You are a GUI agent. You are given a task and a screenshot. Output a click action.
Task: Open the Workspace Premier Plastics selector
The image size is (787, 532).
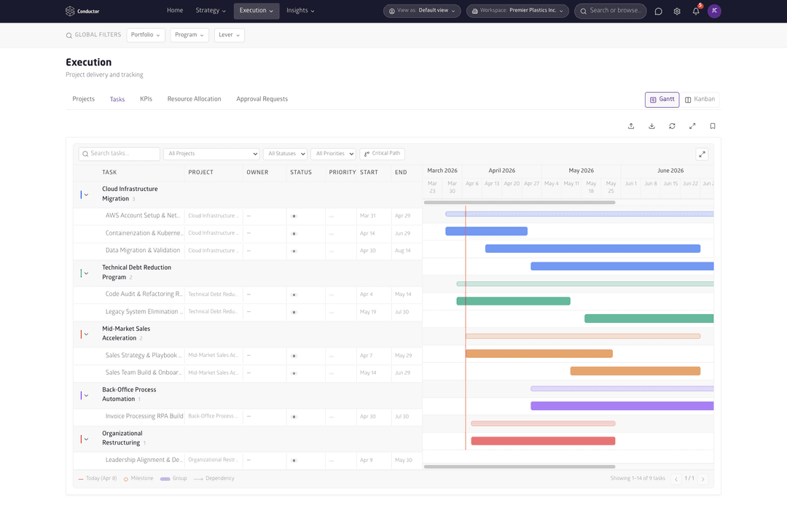pyautogui.click(x=517, y=10)
